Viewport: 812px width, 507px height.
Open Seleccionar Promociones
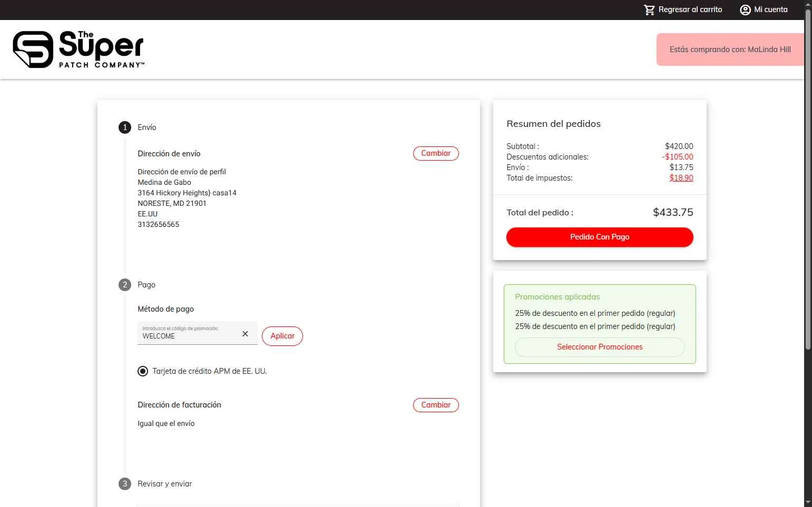click(x=600, y=347)
